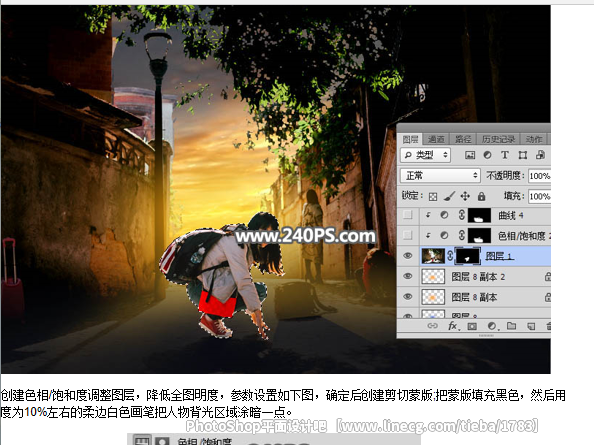Open the 正常 blend mode dropdown
Image resolution: width=594 pixels, height=445 pixels.
[x=440, y=176]
